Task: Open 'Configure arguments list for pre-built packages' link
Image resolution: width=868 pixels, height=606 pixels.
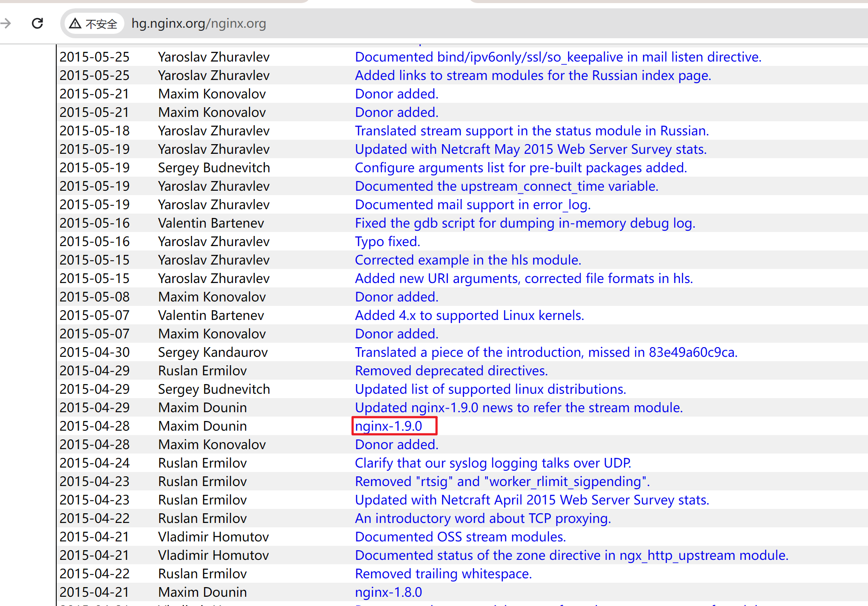Action: tap(520, 167)
